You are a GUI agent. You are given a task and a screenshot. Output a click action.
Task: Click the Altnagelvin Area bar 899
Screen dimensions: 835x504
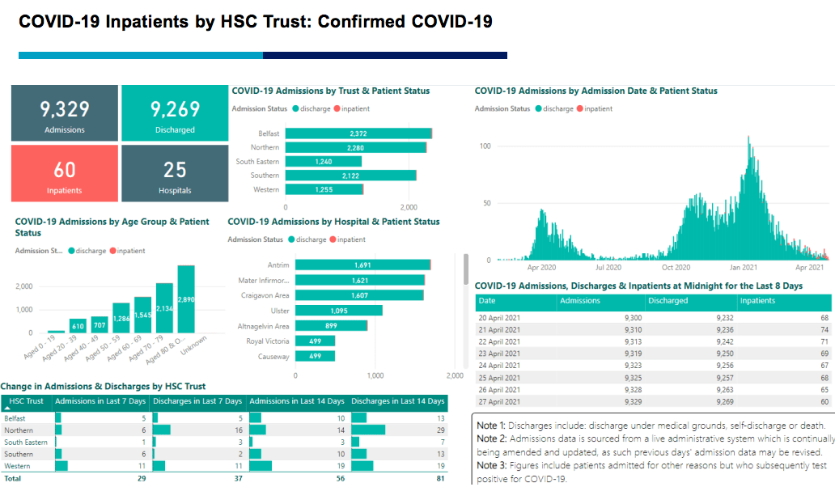point(331,326)
